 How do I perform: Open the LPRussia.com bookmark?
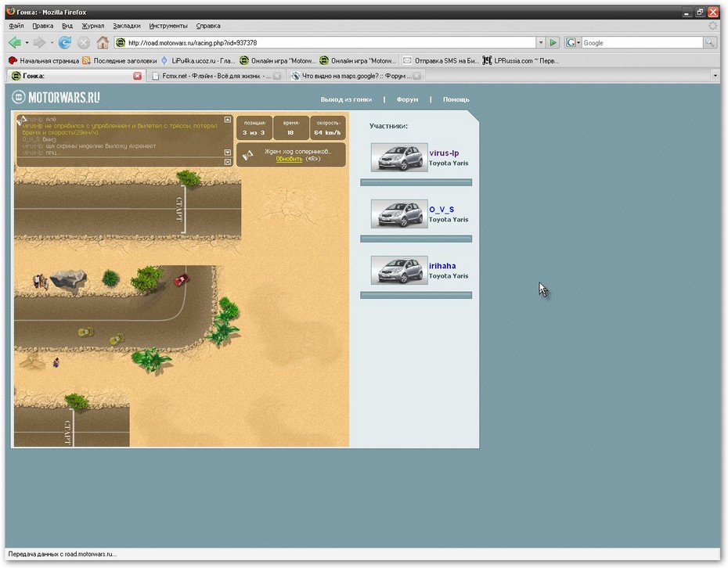pyautogui.click(x=521, y=61)
